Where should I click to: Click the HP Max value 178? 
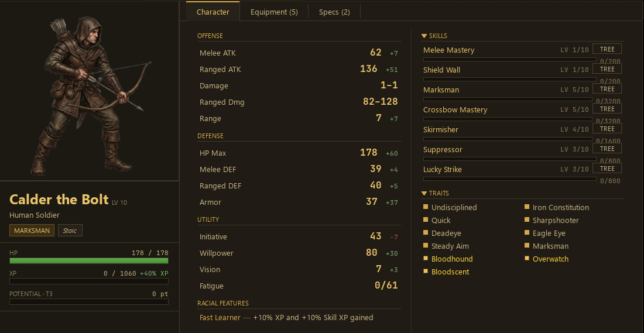coord(368,152)
